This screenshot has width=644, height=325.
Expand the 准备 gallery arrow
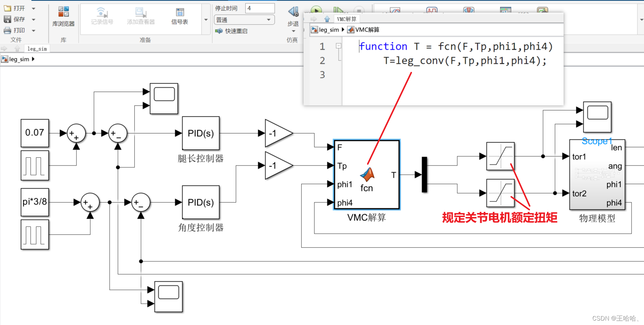click(x=206, y=20)
